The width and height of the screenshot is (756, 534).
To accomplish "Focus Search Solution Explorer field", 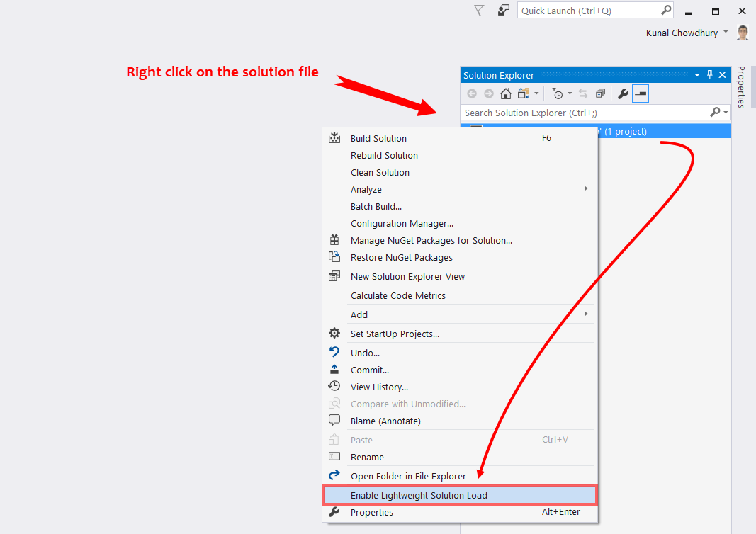I will tap(595, 113).
